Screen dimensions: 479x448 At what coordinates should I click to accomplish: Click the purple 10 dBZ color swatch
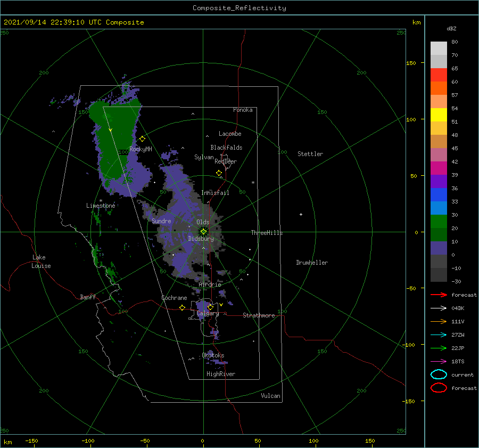439,248
